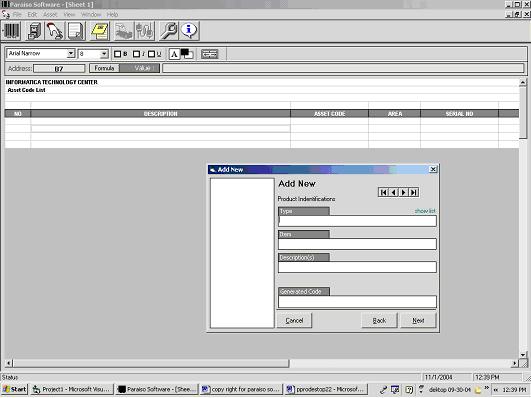Viewport: 531px width, 398px height.
Task: Click the Generated Code input field
Action: [x=357, y=301]
